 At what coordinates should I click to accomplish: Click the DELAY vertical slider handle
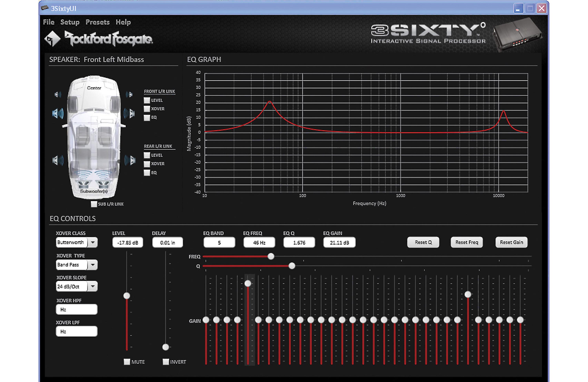166,347
